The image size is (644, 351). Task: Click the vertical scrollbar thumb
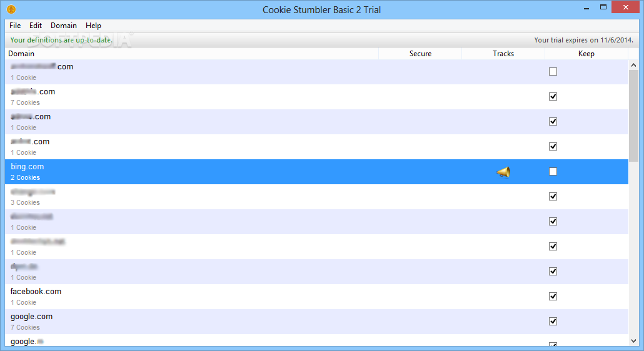pos(633,116)
